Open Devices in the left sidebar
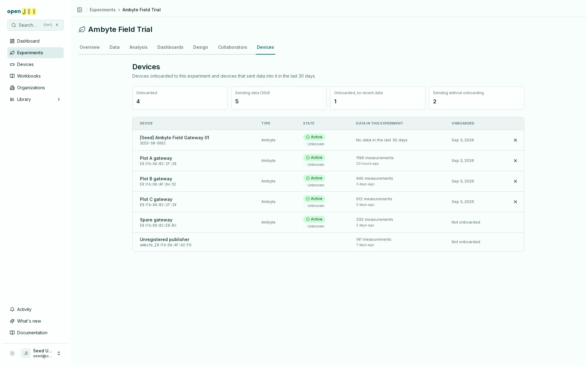588x368 pixels. [x=36, y=64]
